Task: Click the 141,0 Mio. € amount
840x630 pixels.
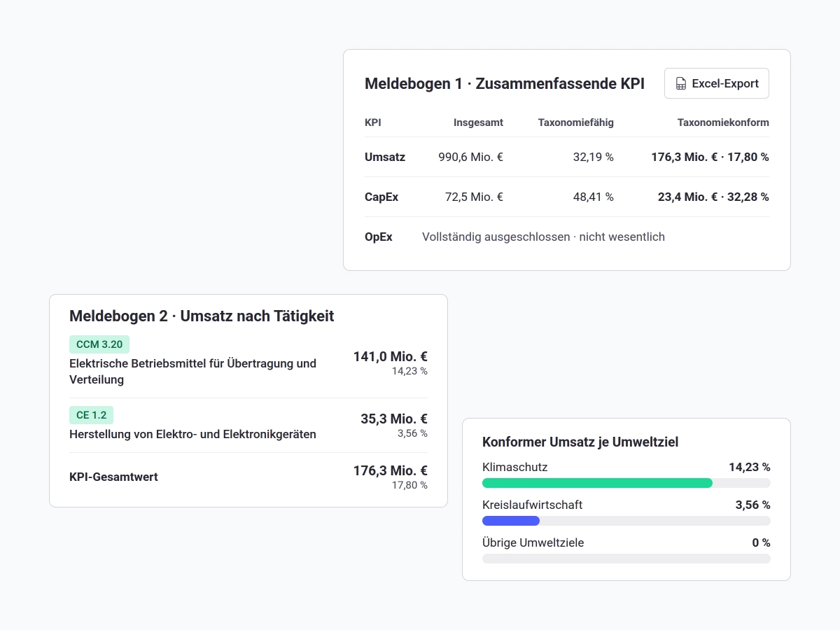Action: [x=391, y=356]
